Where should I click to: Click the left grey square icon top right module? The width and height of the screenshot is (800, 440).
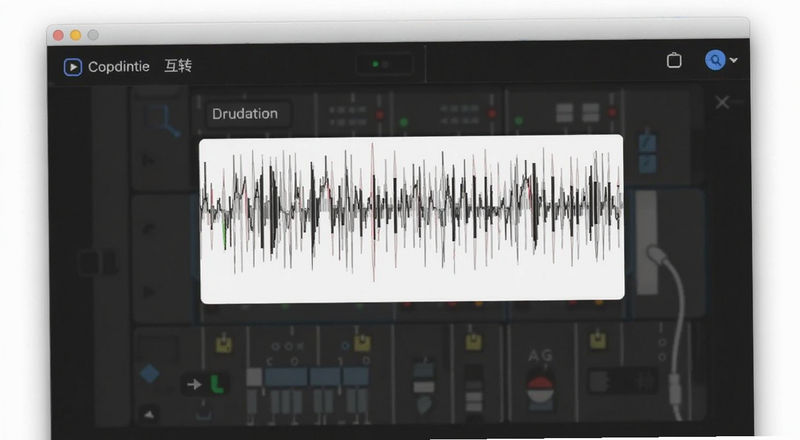pyautogui.click(x=564, y=113)
